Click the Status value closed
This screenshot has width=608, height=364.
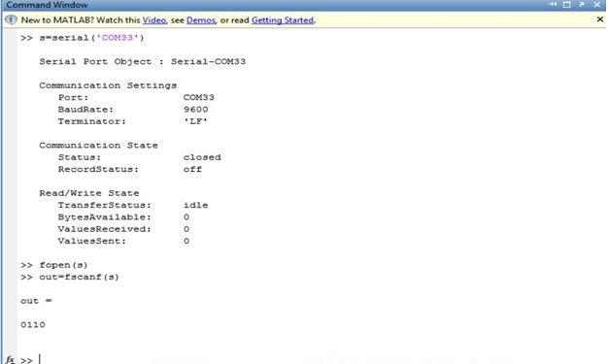coord(202,157)
